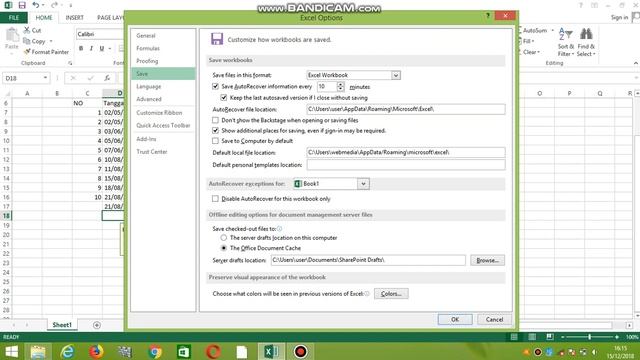The width and height of the screenshot is (640, 360).
Task: Click the Cut scissors icon in the ribbon
Action: point(27,30)
